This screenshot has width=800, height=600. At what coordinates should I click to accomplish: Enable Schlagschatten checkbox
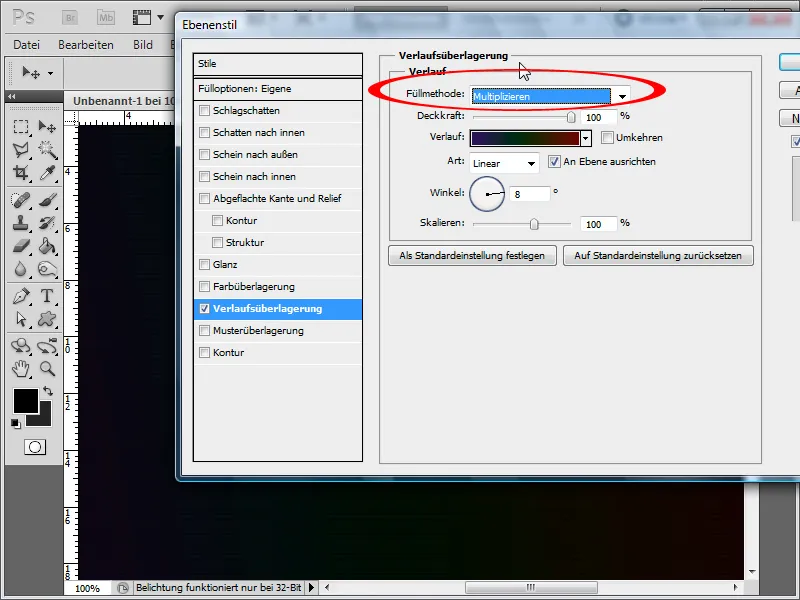pyautogui.click(x=205, y=110)
